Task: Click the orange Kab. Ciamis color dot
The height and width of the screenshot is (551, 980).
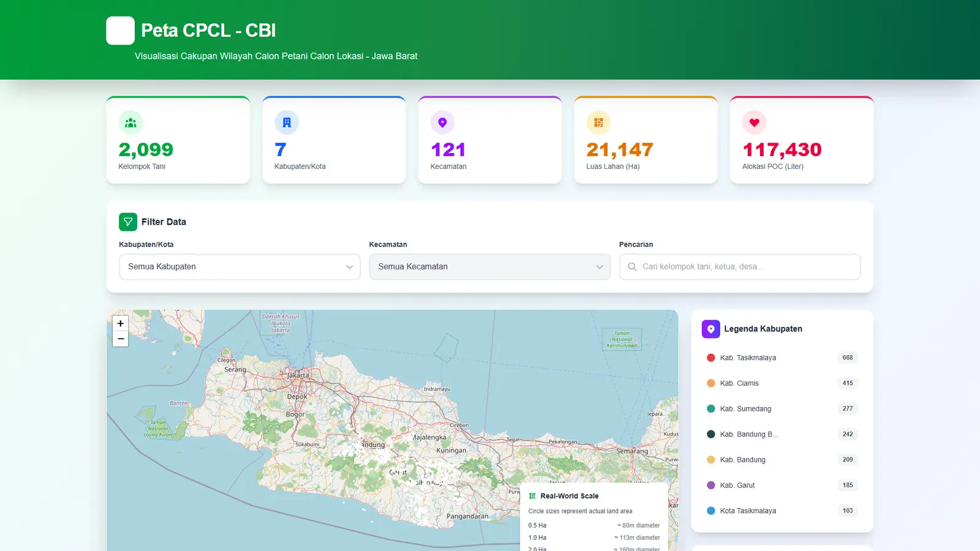Action: point(711,383)
